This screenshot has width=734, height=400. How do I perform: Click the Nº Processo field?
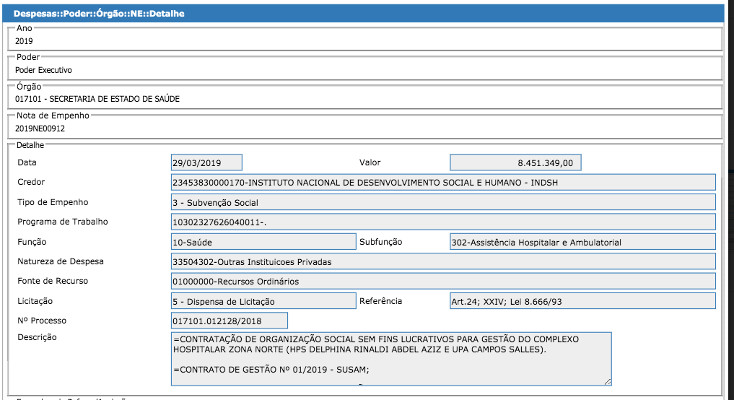[x=230, y=321]
